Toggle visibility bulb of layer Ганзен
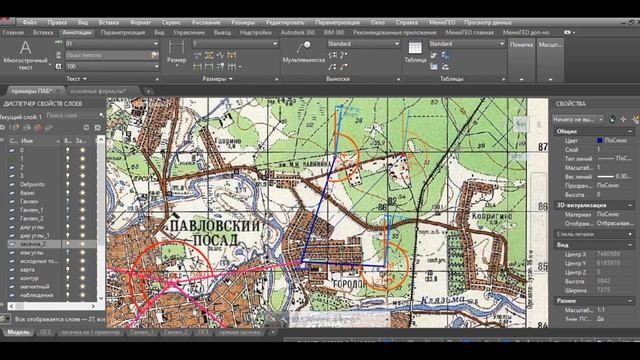Screen dimensions: 640x360 68,201
